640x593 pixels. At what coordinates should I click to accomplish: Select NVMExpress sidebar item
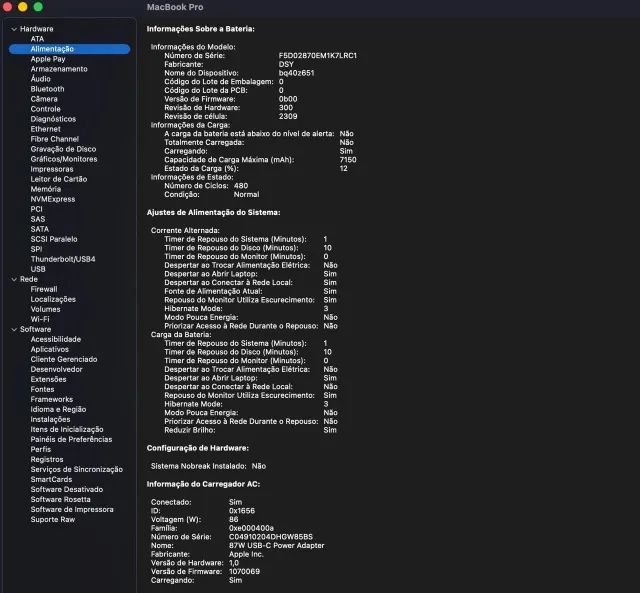point(53,199)
